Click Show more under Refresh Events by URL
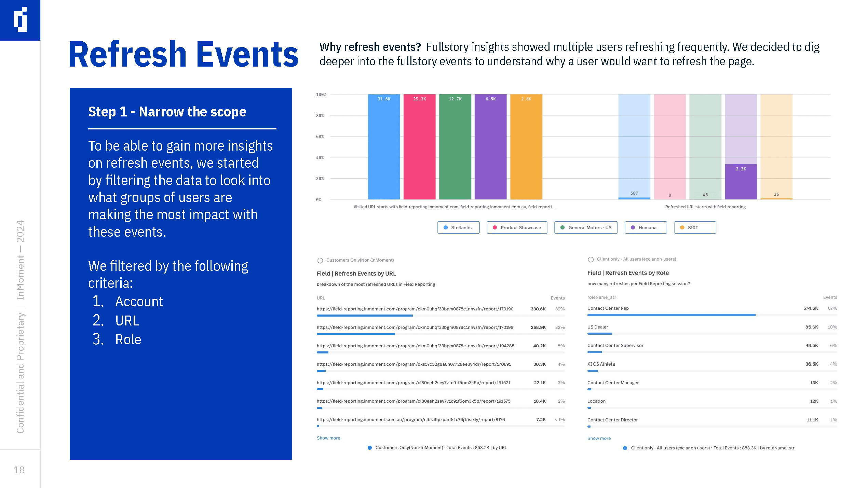The width and height of the screenshot is (868, 488). pos(328,438)
